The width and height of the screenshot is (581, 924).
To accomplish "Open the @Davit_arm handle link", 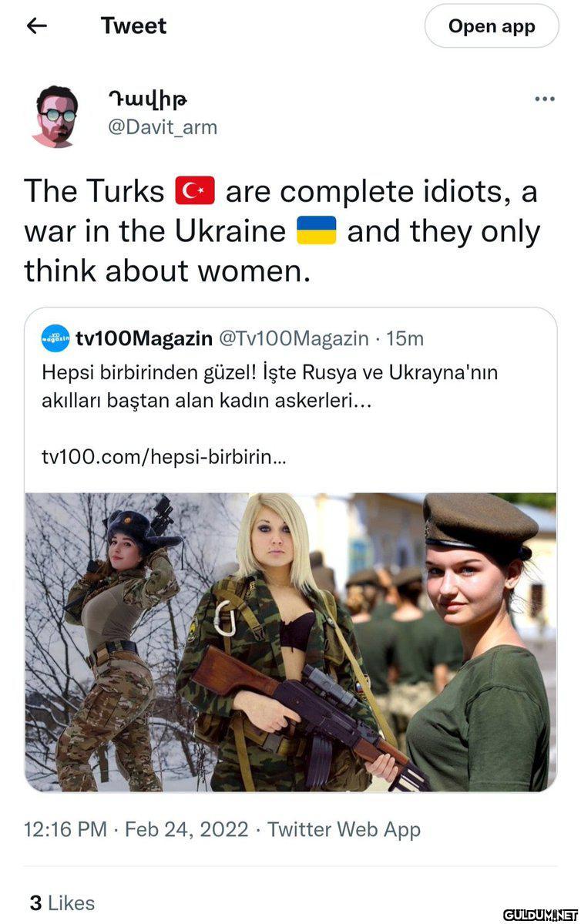I will [x=163, y=127].
